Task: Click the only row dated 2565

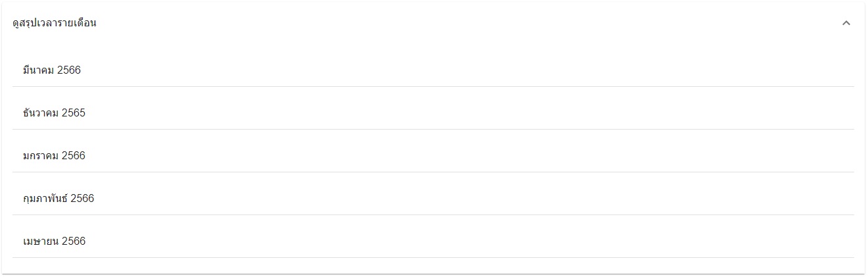Action: click(x=433, y=113)
